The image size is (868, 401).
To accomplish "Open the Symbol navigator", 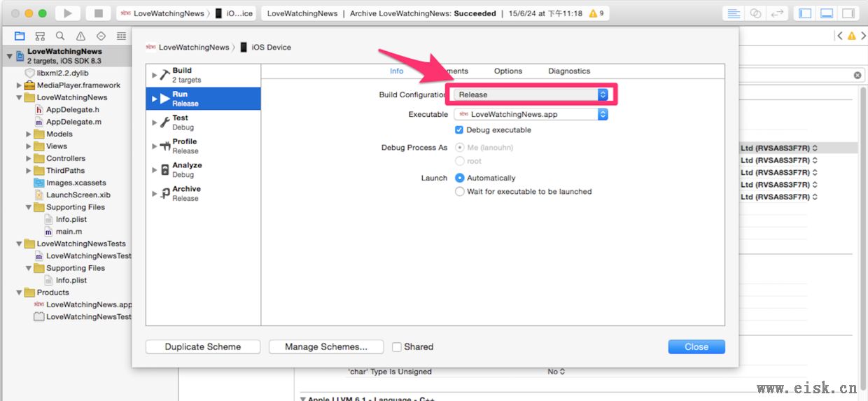I will click(x=40, y=36).
